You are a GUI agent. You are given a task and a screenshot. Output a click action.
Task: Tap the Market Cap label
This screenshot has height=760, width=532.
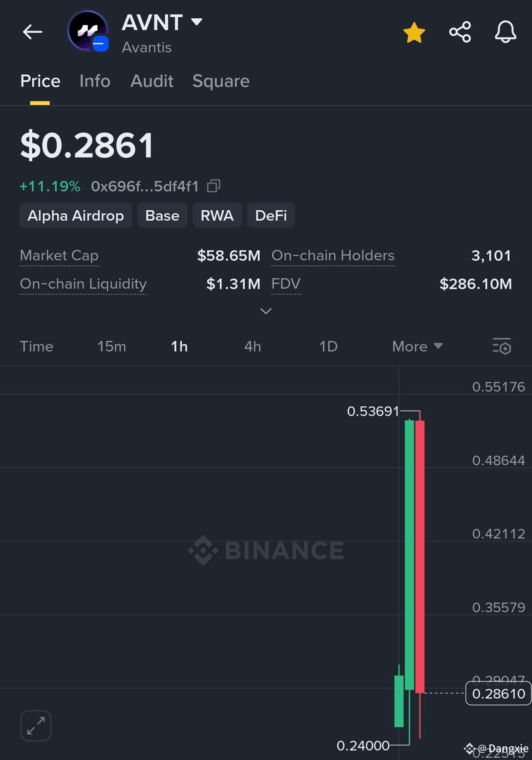59,256
